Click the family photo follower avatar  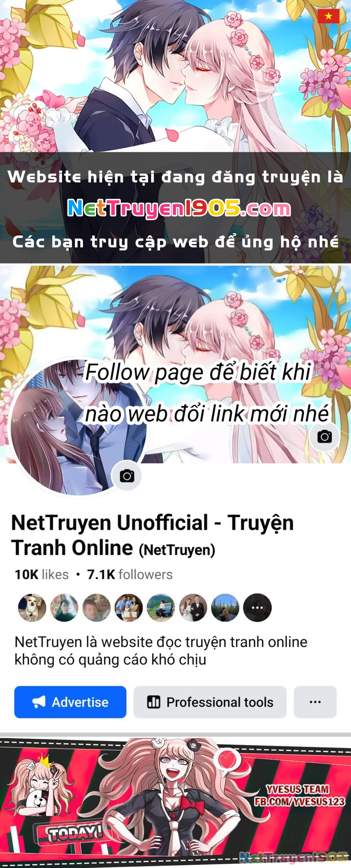[x=129, y=608]
